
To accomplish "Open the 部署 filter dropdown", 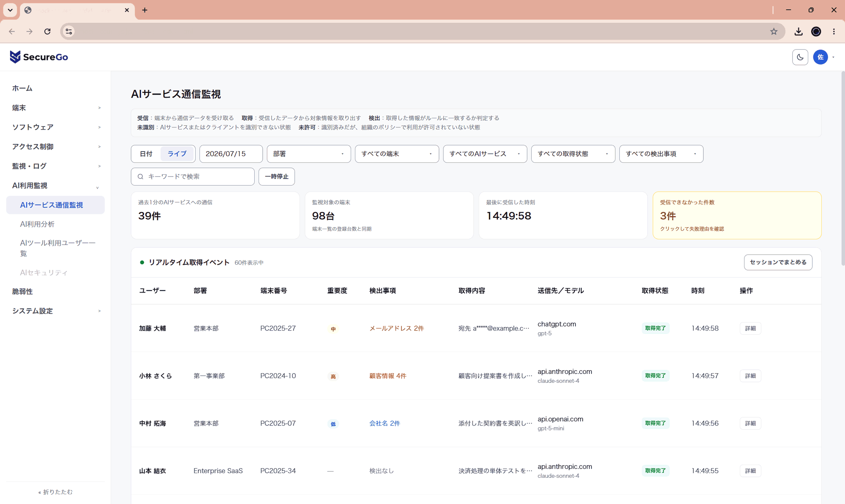I will 308,154.
